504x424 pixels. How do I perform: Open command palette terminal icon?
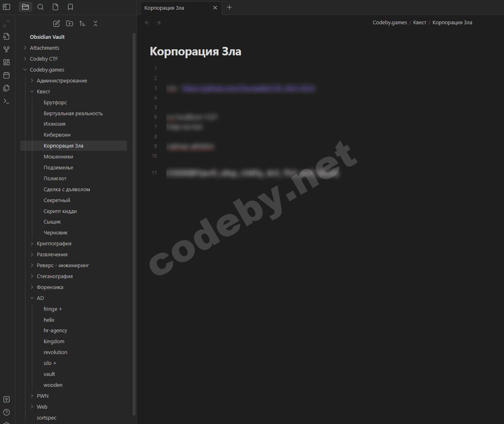coord(6,101)
